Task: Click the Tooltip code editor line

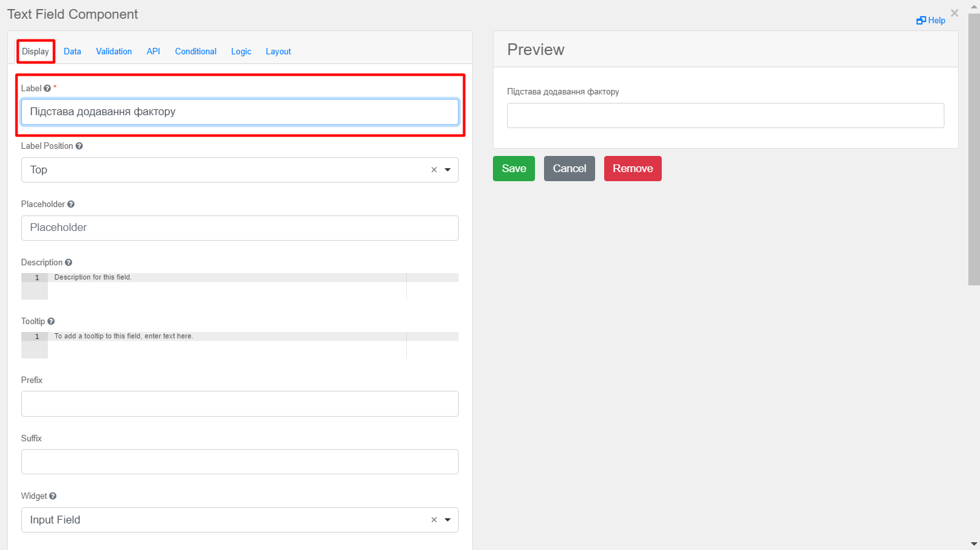Action: (x=253, y=336)
